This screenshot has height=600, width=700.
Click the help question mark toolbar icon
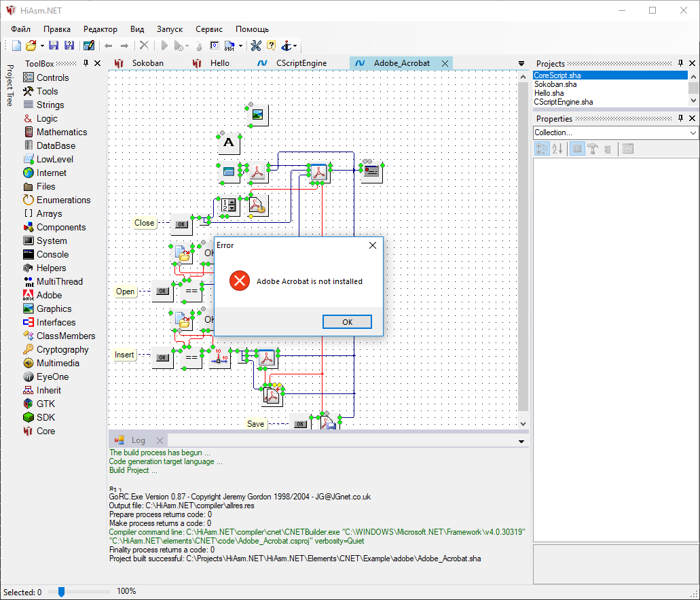pos(271,46)
